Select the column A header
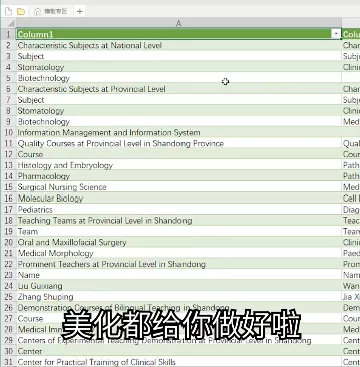The image size is (360, 367). tap(179, 23)
